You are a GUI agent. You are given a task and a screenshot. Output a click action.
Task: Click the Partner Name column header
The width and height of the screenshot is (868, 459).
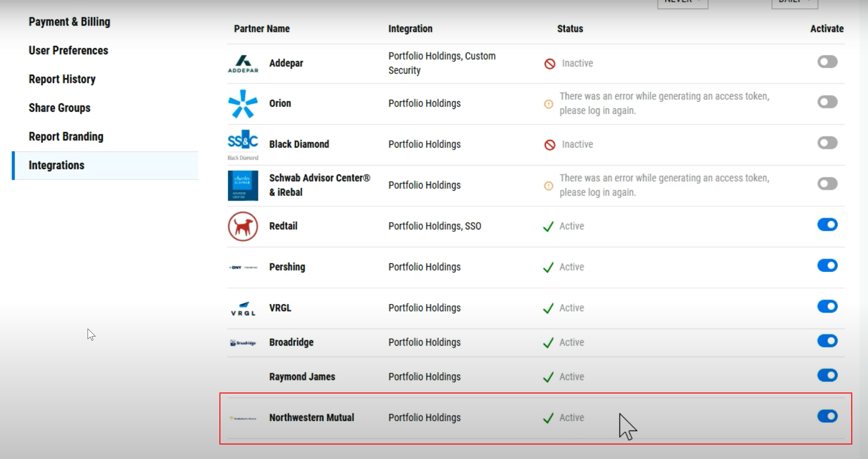pyautogui.click(x=262, y=29)
